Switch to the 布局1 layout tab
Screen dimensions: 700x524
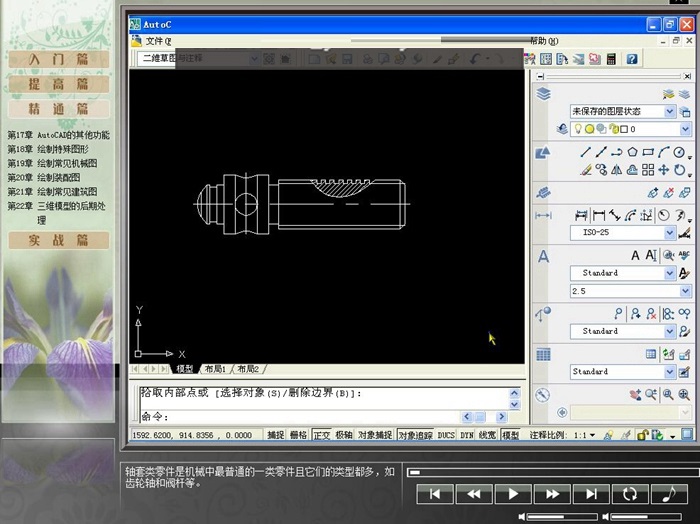216,369
